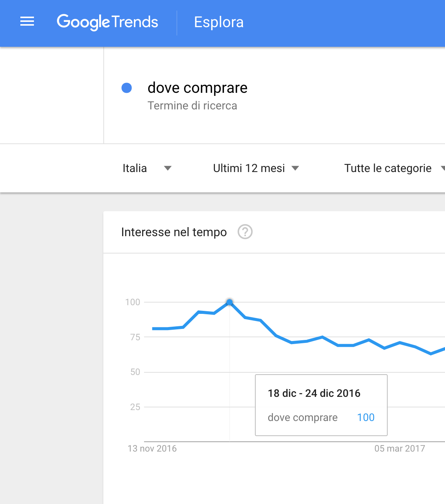Click the blue value 100 in the tooltip
This screenshot has width=445, height=504.
366,417
